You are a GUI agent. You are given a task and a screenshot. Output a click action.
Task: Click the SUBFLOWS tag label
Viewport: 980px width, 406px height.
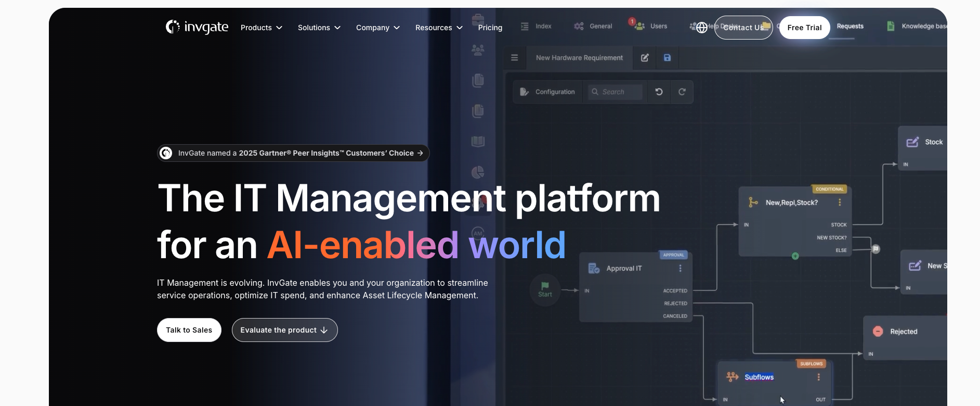811,364
